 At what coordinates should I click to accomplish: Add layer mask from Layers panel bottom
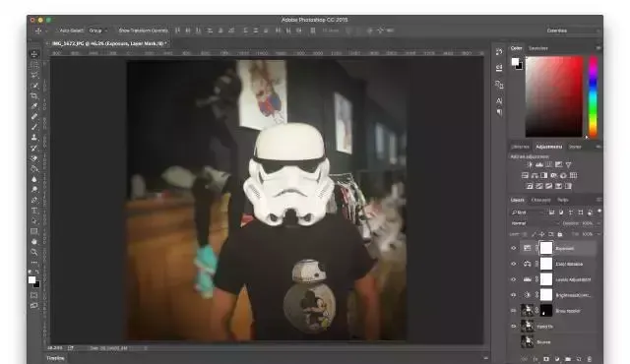546,359
